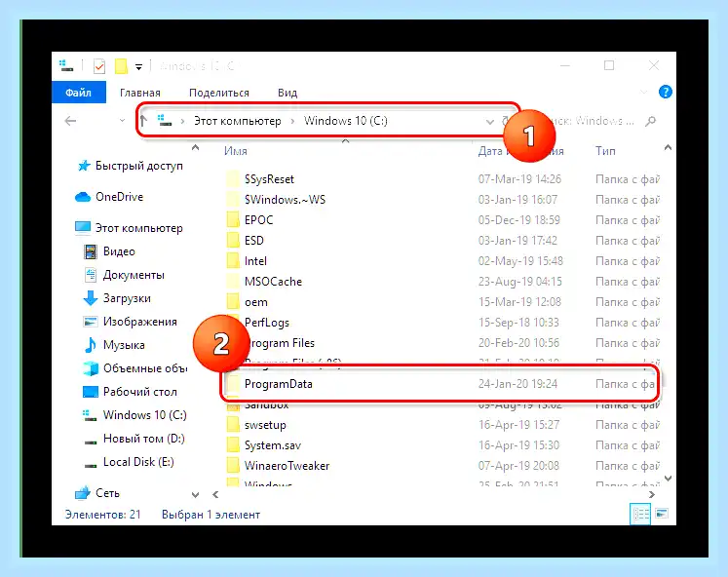Select the EPOC folder
Screen dimensions: 728x577
click(258, 220)
